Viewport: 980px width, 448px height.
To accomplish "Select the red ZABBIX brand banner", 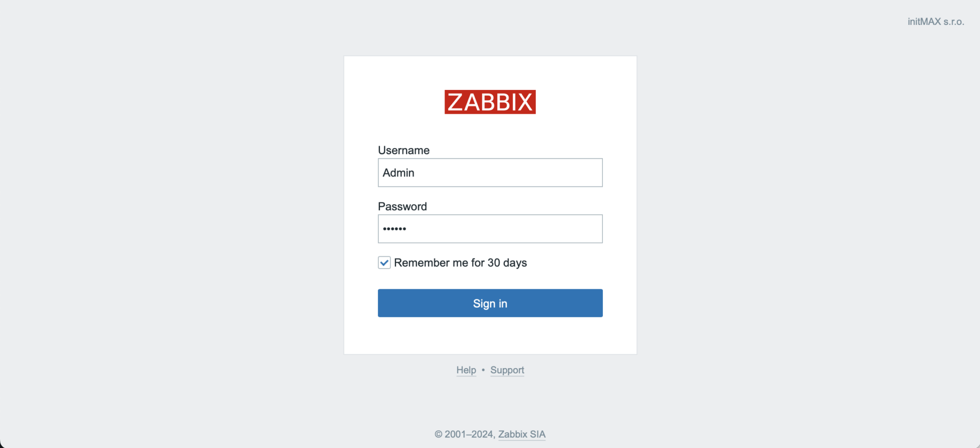I will point(490,101).
